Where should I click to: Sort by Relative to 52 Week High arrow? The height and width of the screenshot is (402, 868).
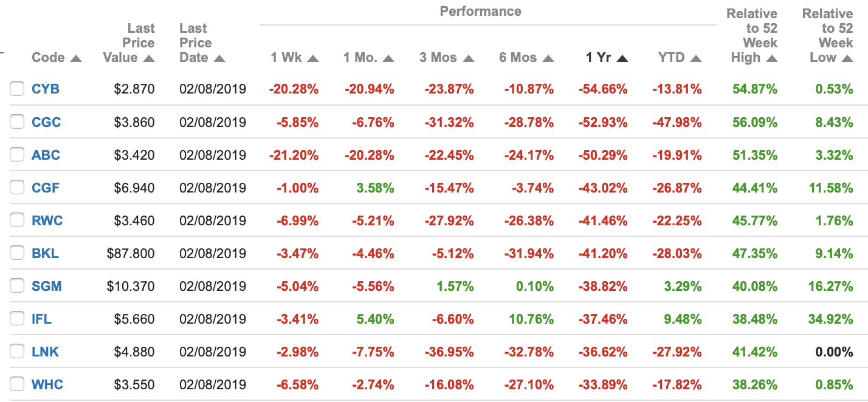pos(772,59)
